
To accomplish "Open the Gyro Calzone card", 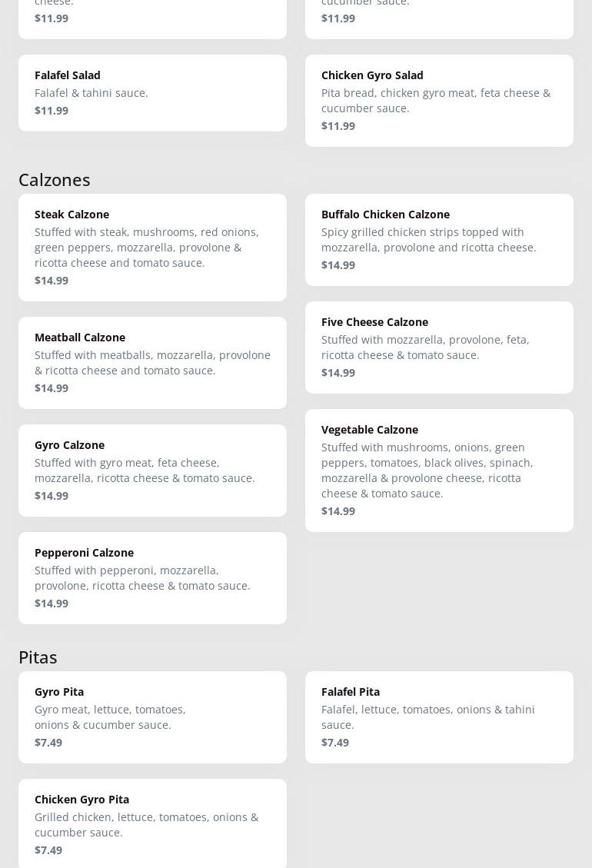I will (x=152, y=470).
